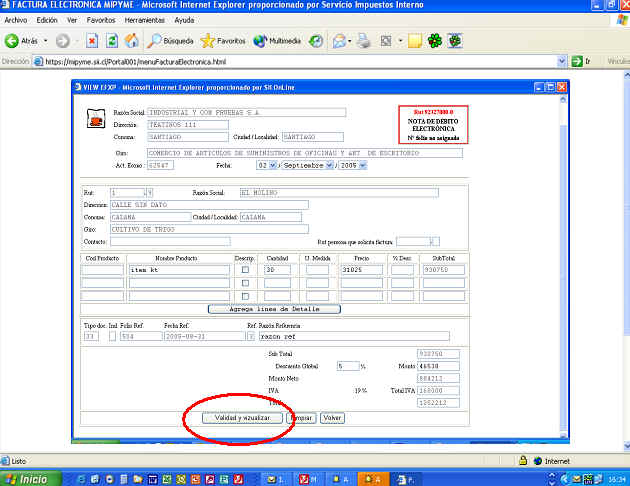Click the outer browser scroll down arrow
This screenshot has width=630, height=486.
tap(626, 446)
